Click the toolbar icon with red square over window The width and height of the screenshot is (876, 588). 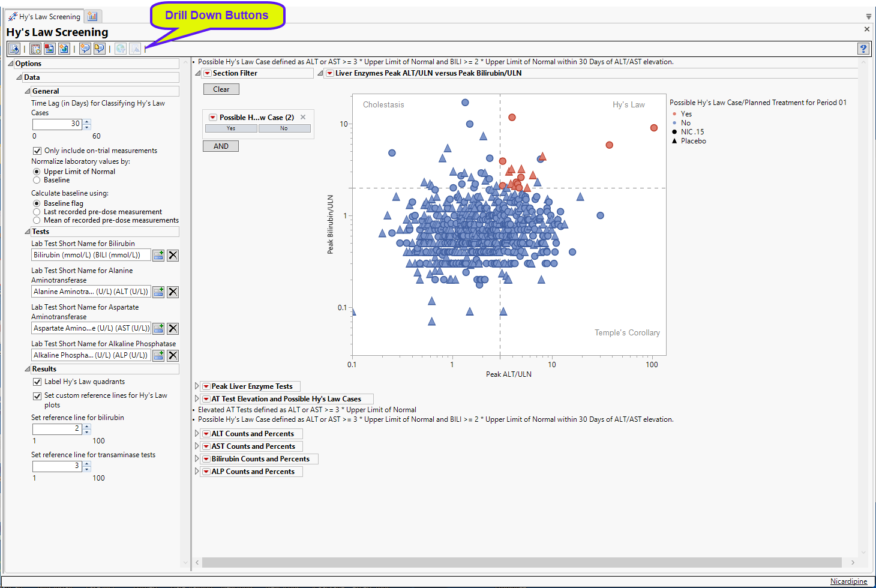click(x=50, y=49)
